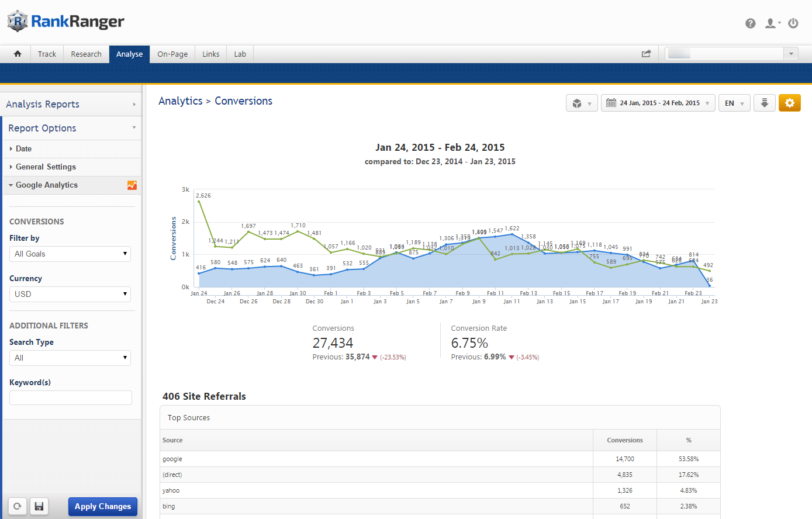Switch to the Research tab
The height and width of the screenshot is (519, 812).
[x=86, y=54]
